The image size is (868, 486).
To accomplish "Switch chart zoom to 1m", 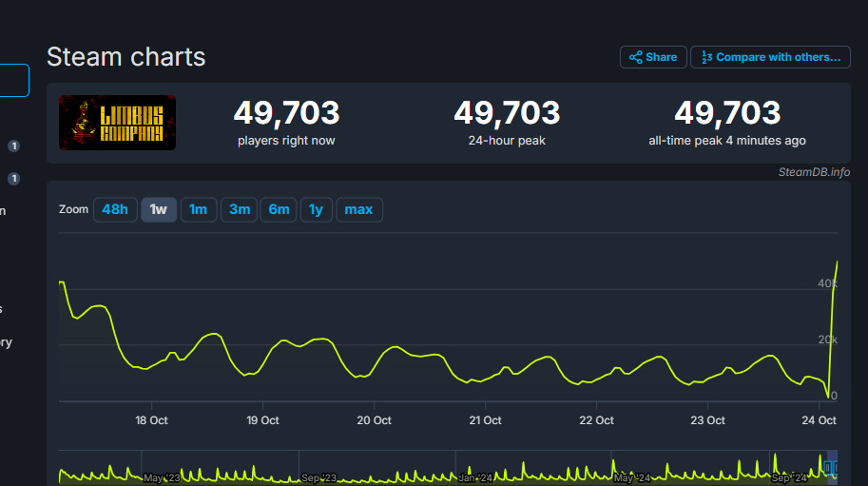I will point(198,210).
